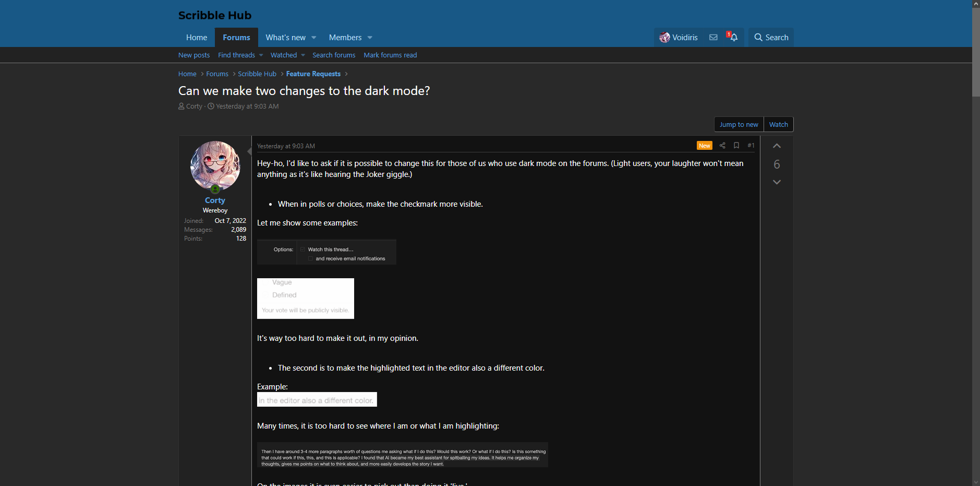This screenshot has width=980, height=486.
Task: Open Corty's profile avatar image
Action: pyautogui.click(x=215, y=165)
